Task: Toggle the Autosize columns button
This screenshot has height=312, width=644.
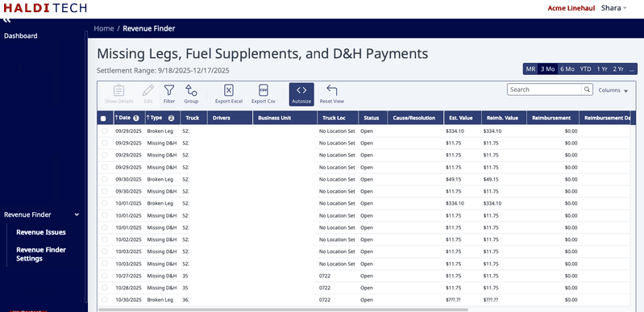Action: (x=301, y=94)
